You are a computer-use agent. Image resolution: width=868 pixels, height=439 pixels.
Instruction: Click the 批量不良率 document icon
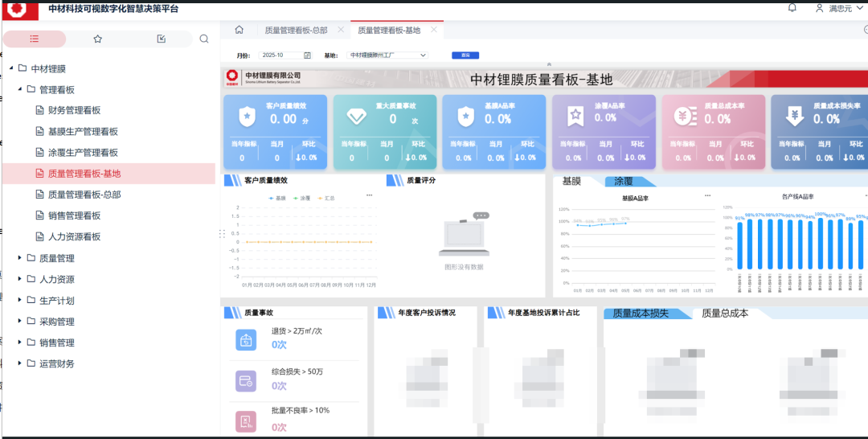[x=247, y=421]
